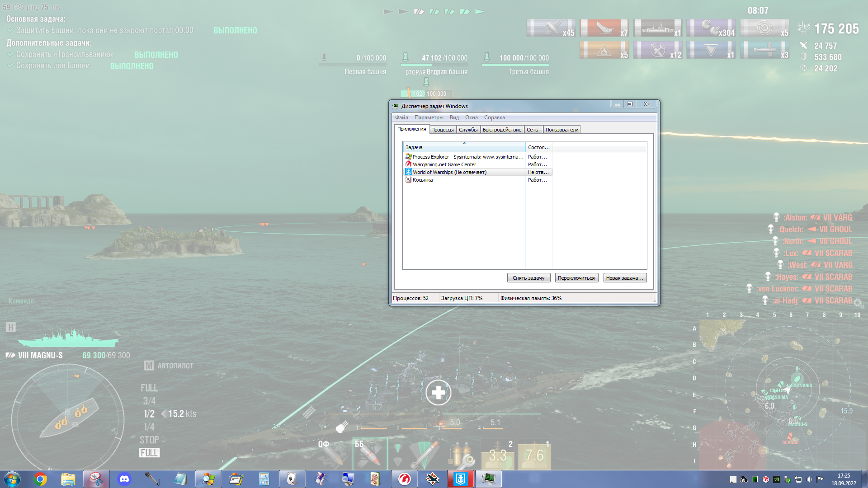The height and width of the screenshot is (488, 868).
Task: Select World of Warships (Не отвечает) task row
Action: pos(478,172)
